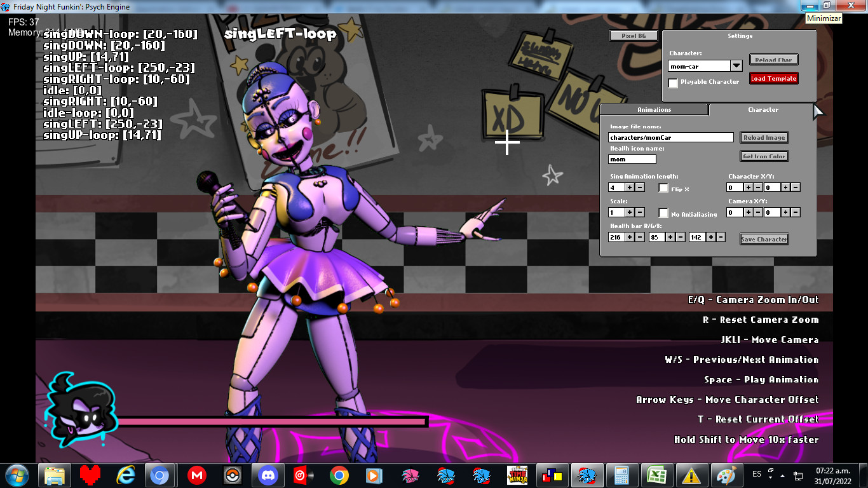Image resolution: width=868 pixels, height=488 pixels.
Task: Open Google Chrome from the taskbar
Action: (x=339, y=475)
